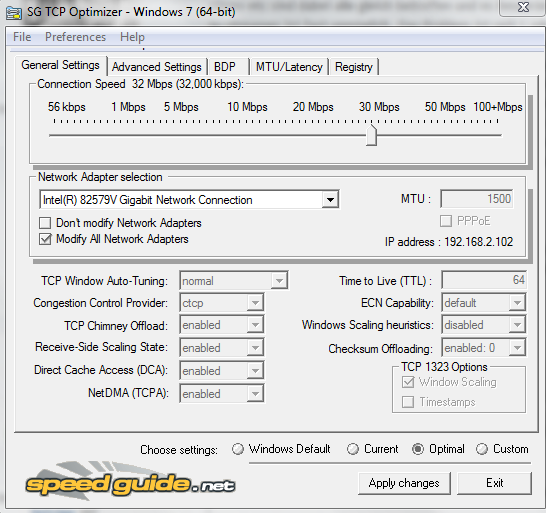This screenshot has width=546, height=513.
Task: Expand Direct Cache Access (DCA) dropdown
Action: tap(255, 371)
